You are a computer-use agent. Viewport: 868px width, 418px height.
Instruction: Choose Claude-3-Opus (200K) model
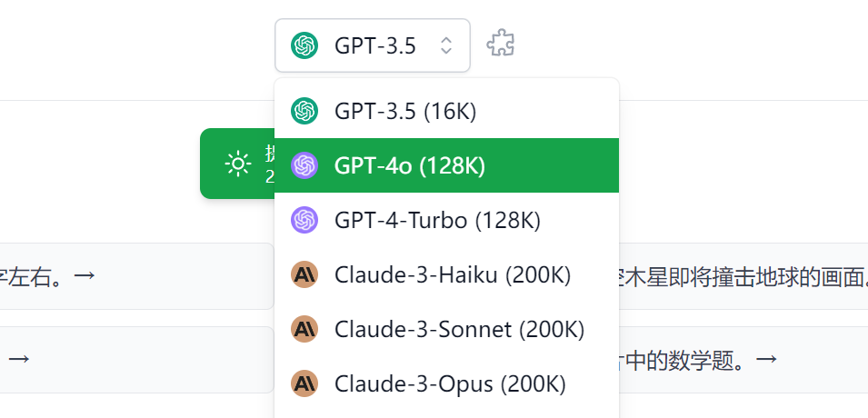click(447, 383)
